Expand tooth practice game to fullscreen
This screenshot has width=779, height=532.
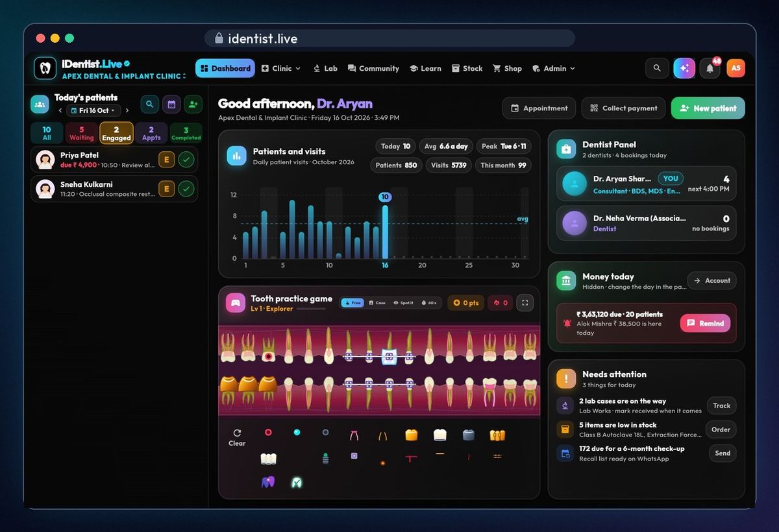pos(525,302)
